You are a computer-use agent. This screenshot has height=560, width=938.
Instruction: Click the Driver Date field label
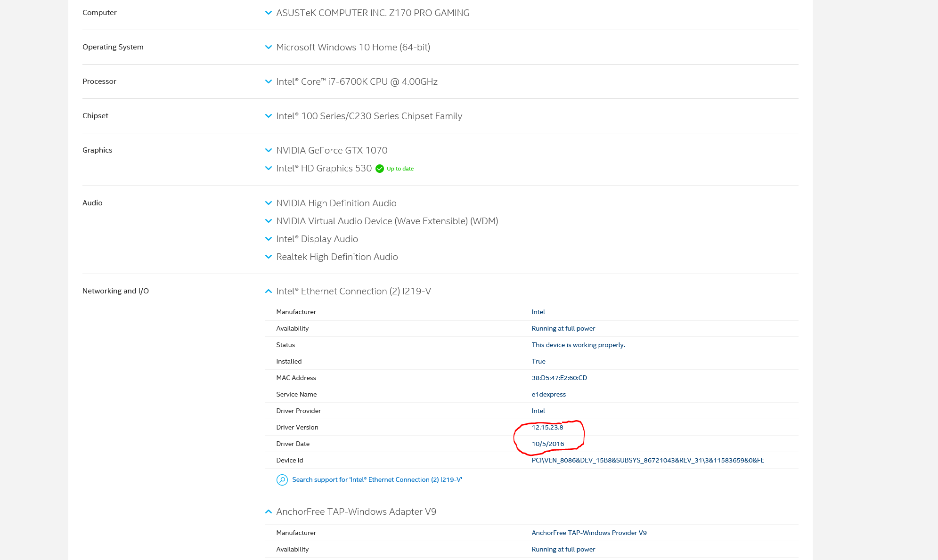pos(293,444)
